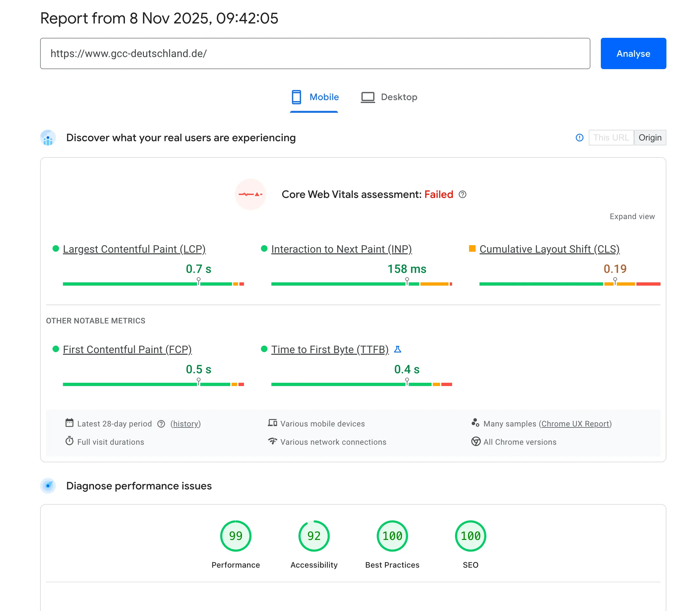Click the TTFB experimental flask icon

pyautogui.click(x=397, y=349)
